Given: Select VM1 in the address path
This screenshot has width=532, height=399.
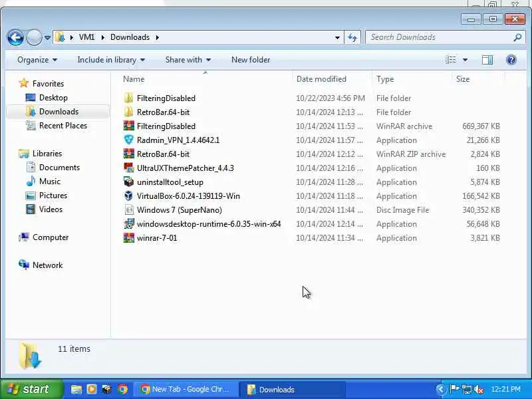Looking at the screenshot, I should point(87,37).
